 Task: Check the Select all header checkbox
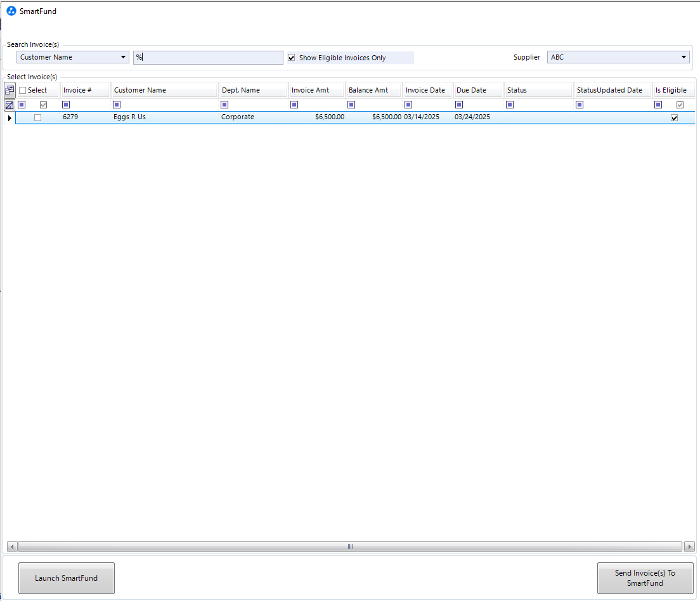(22, 90)
